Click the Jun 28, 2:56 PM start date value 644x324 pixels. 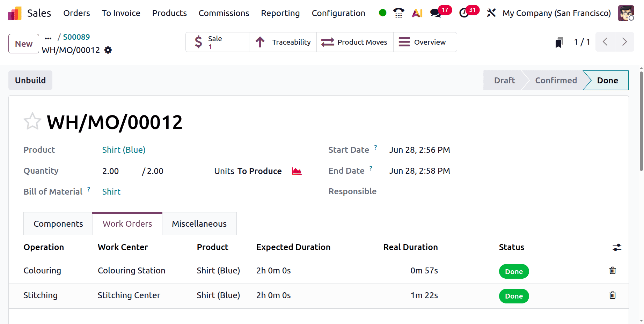click(x=419, y=150)
